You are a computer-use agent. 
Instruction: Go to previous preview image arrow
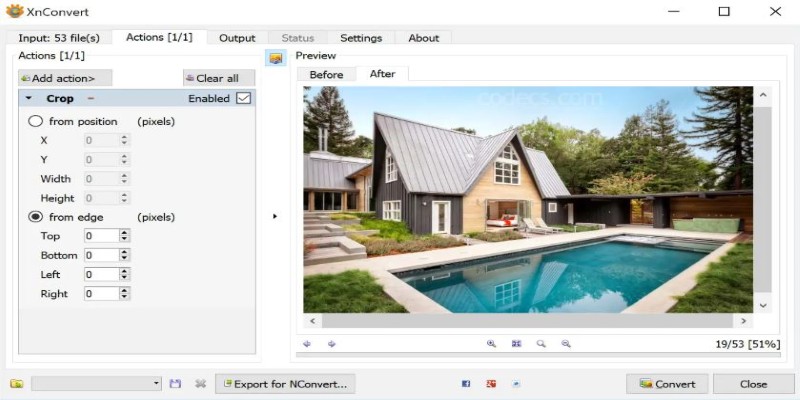tap(307, 344)
